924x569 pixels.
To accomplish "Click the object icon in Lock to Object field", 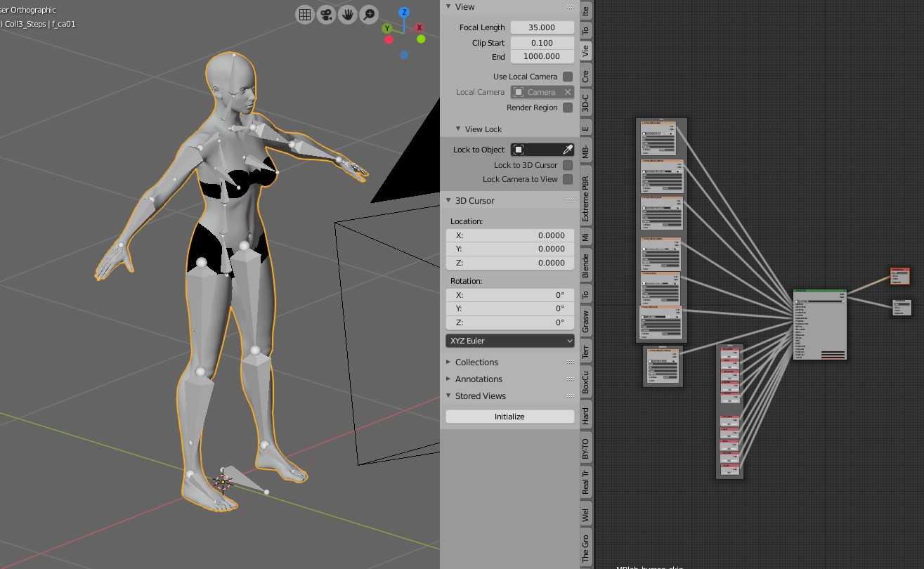I will coord(518,150).
